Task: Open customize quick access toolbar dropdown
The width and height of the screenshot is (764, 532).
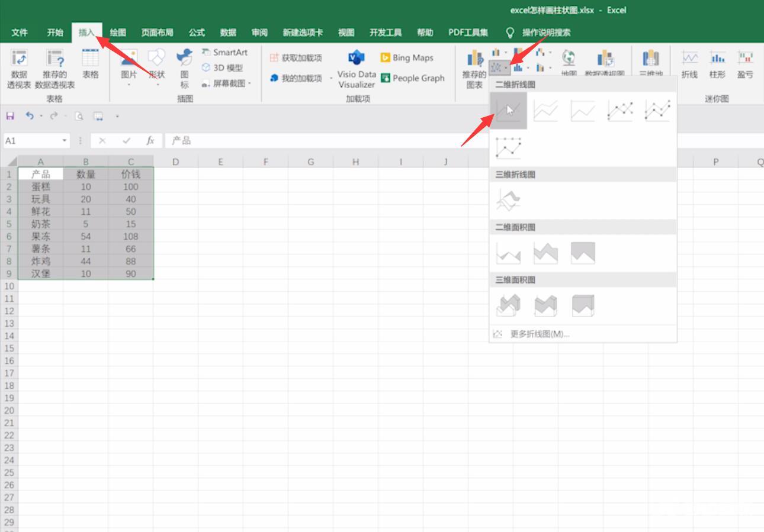Action: (117, 116)
